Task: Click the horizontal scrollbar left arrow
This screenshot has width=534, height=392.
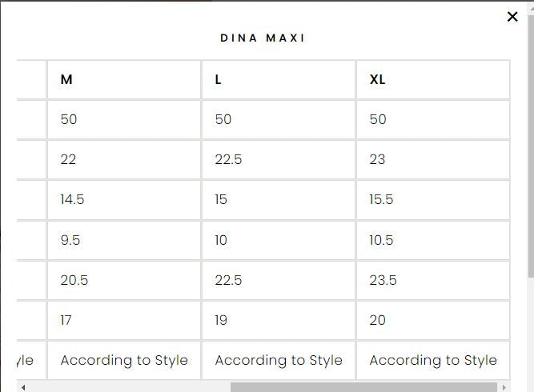Action: click(x=23, y=387)
